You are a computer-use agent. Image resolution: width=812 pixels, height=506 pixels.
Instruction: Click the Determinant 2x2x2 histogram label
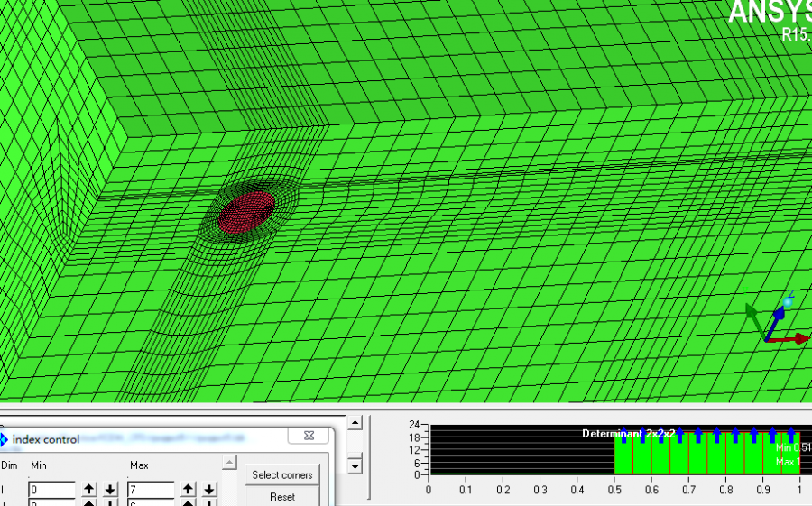tap(628, 434)
